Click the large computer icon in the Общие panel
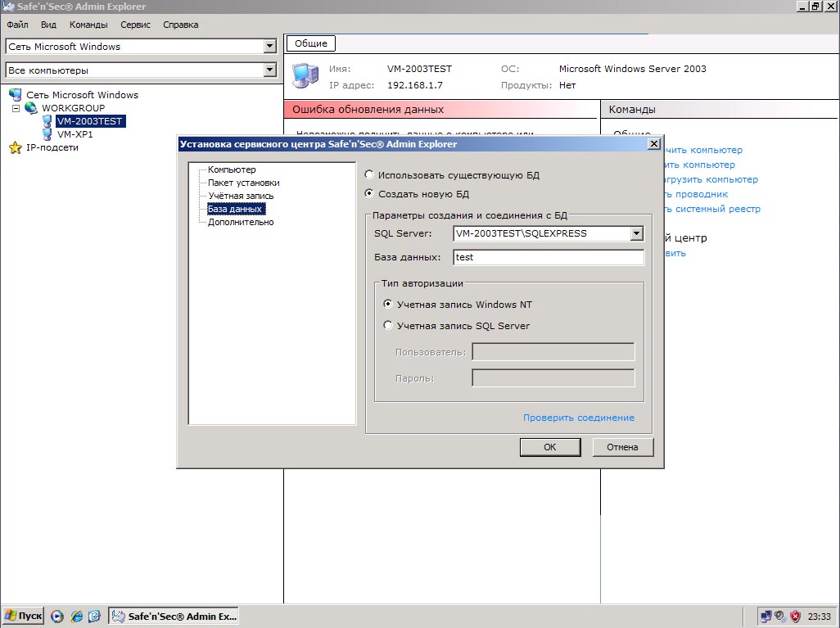The width and height of the screenshot is (840, 628). 305,75
